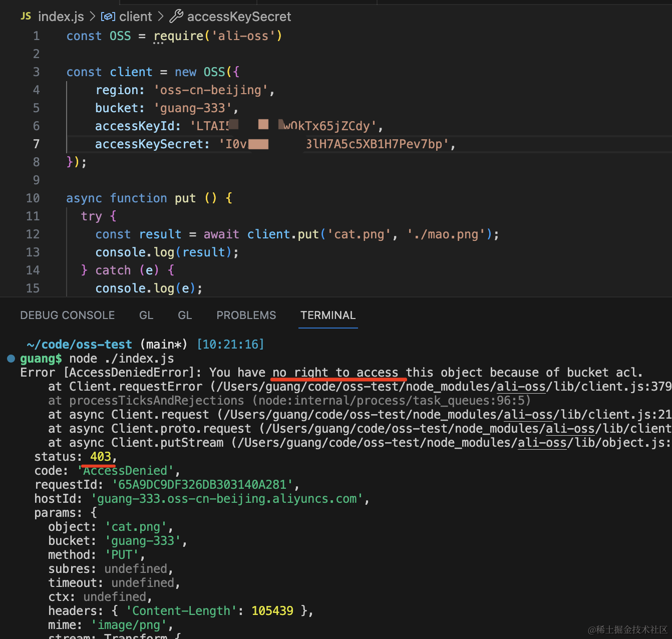
Task: Click line number 10 in the gutter
Action: [x=33, y=198]
